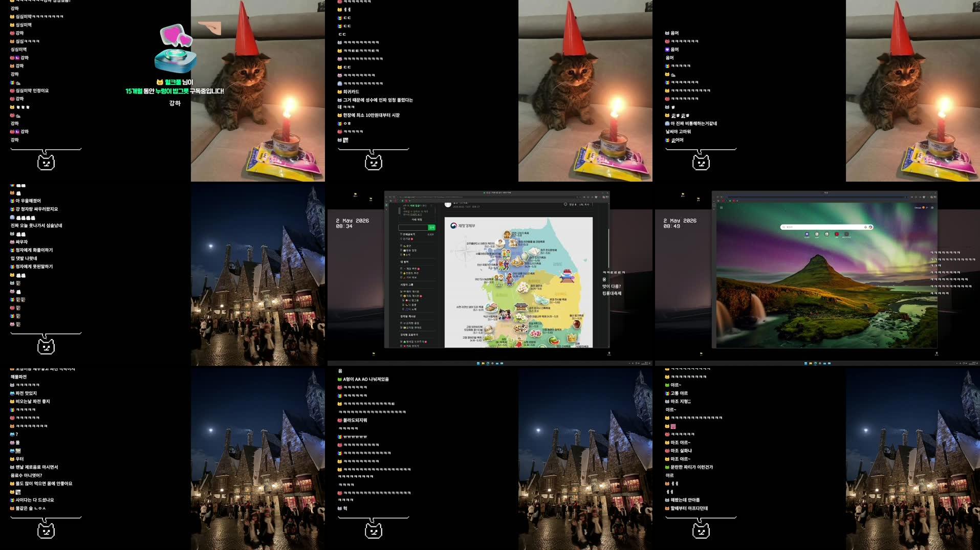
Task: Select chat message 해봤는데 안아픔
Action: coord(685,500)
